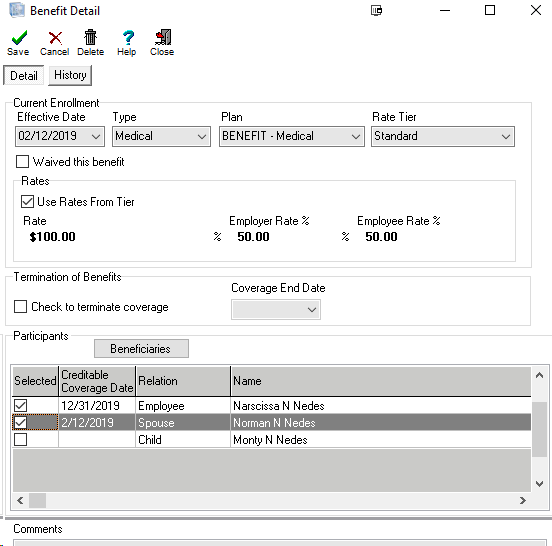Enable Check to terminate coverage
The image size is (552, 546).
[x=20, y=306]
